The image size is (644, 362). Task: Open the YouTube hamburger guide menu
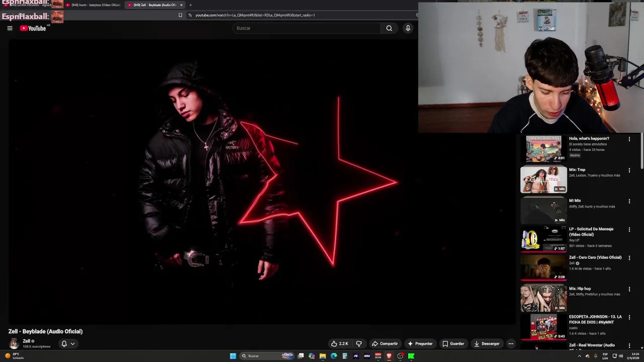[10, 28]
